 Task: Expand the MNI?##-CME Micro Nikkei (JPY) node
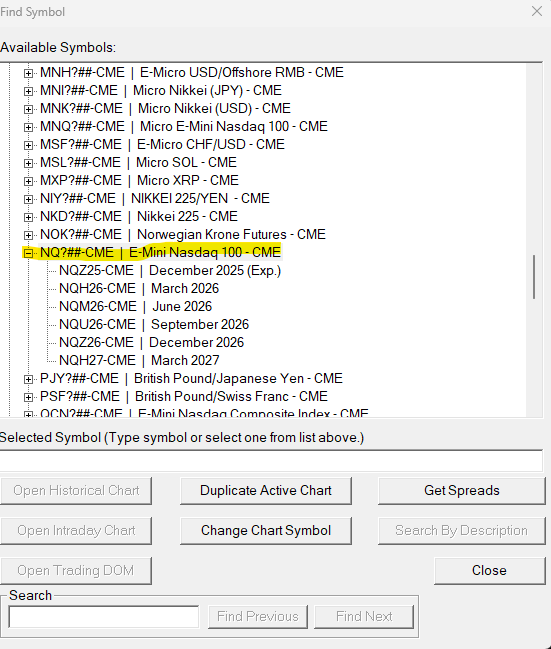(x=28, y=91)
